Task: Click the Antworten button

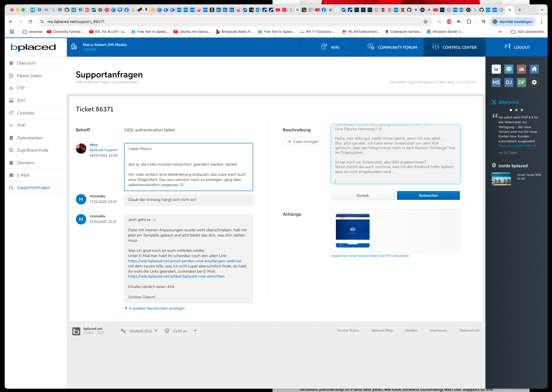Action: pos(428,195)
